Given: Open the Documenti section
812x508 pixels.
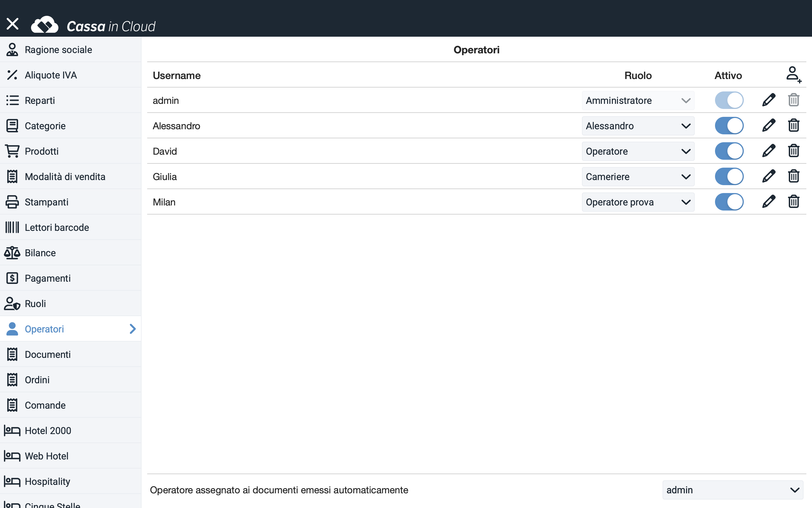Looking at the screenshot, I should [70, 354].
